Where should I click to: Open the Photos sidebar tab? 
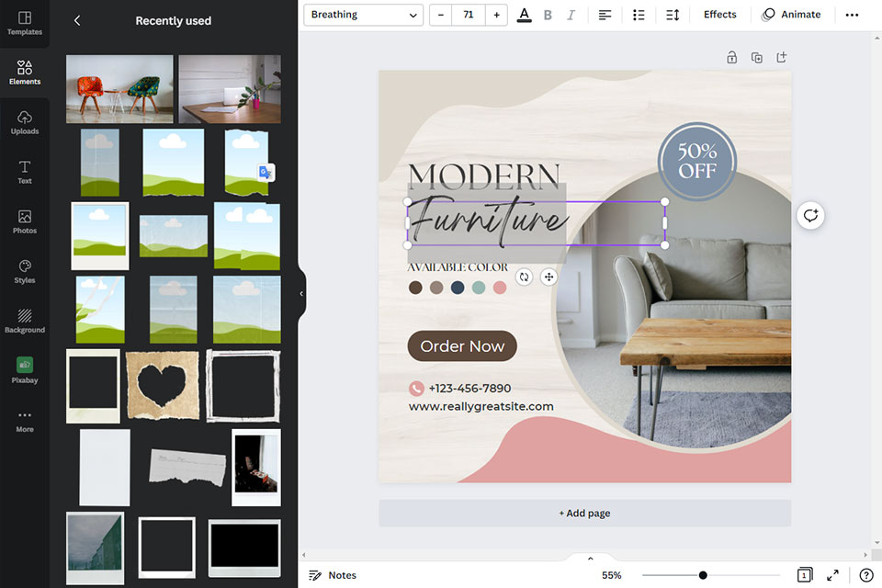[x=25, y=221]
